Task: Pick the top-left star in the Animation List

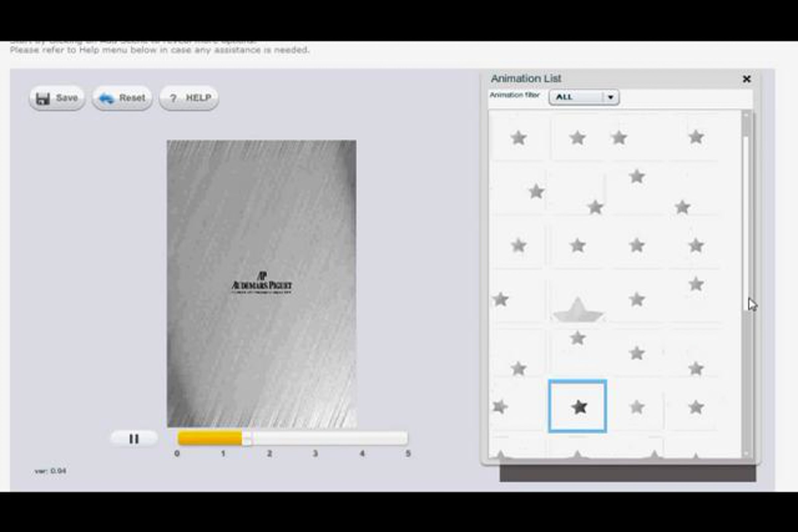Action: coord(518,138)
